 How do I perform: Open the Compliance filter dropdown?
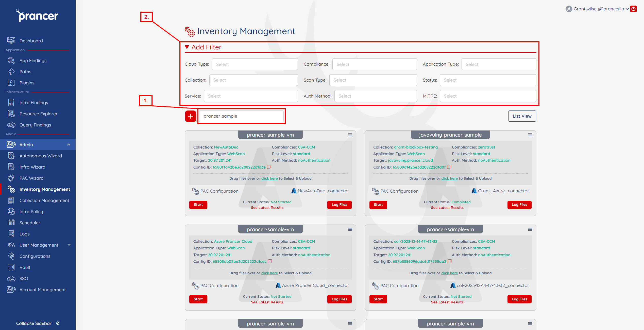click(x=375, y=64)
